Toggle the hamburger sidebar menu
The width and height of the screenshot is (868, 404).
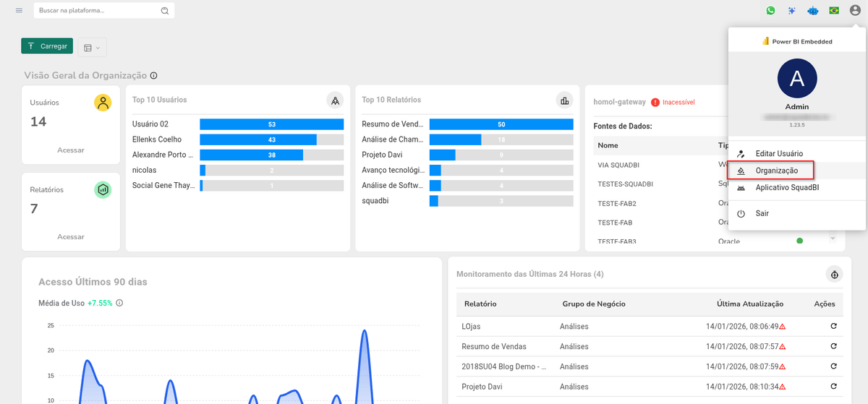pos(19,11)
